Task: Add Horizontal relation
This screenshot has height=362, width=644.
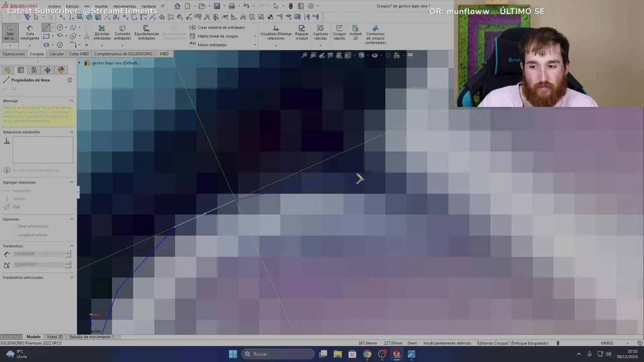Action: tap(18, 191)
